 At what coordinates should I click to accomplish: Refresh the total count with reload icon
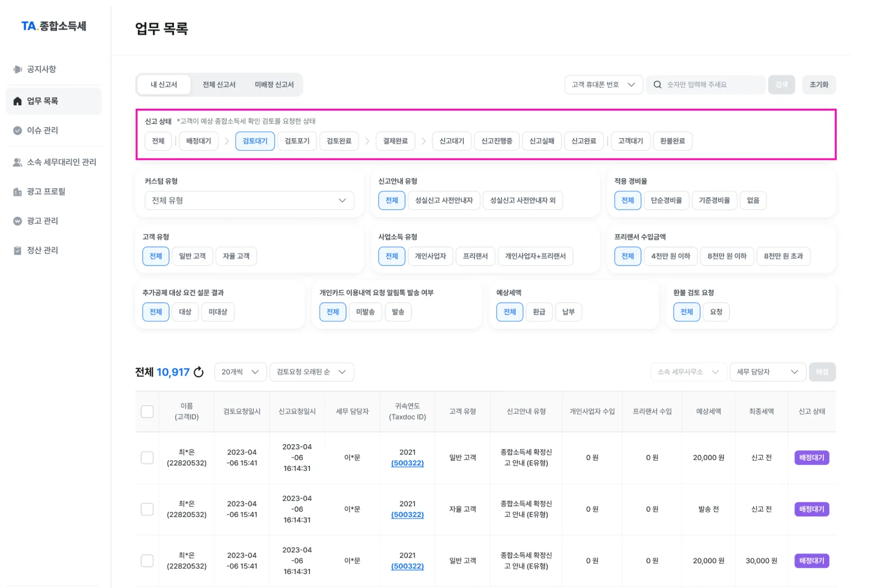[x=199, y=372]
